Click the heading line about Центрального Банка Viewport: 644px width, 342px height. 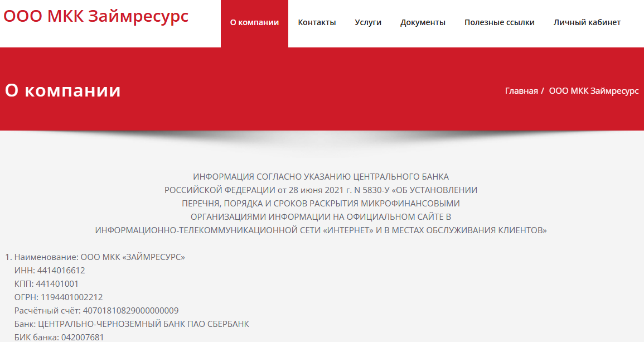[321, 177]
